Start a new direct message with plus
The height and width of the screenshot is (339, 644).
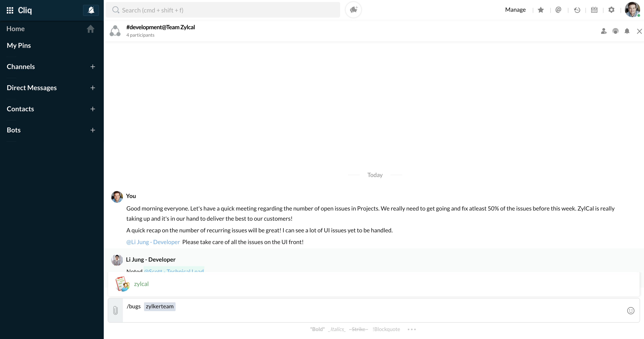point(93,88)
